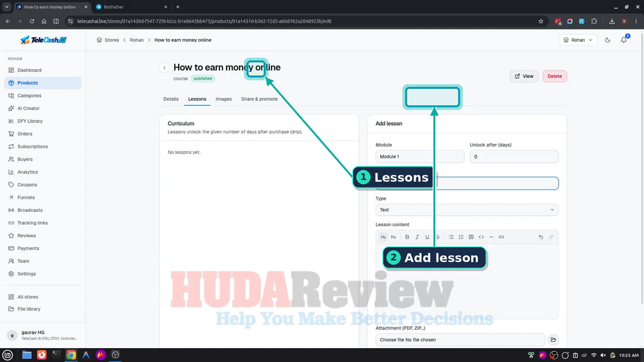644x362 pixels.
Task: Open file library picker beside attachment
Action: [x=553, y=340]
